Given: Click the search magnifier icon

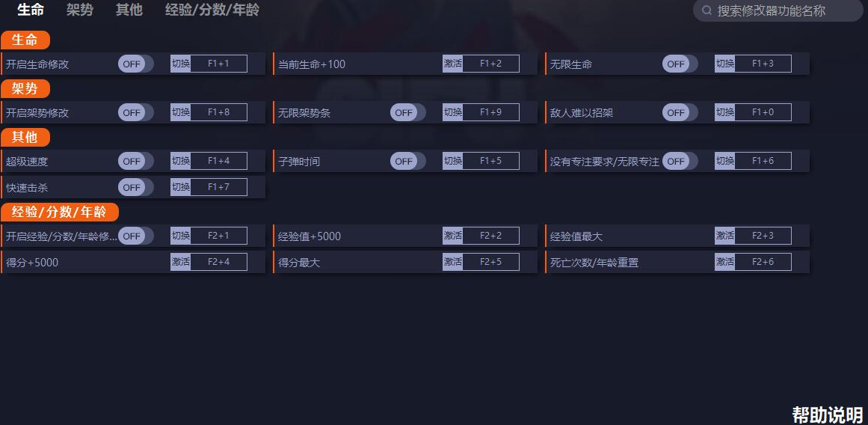Looking at the screenshot, I should click(x=707, y=11).
